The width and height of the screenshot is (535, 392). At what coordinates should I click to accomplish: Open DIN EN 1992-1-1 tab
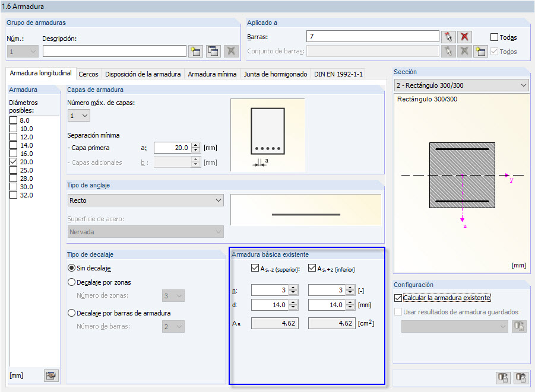338,74
